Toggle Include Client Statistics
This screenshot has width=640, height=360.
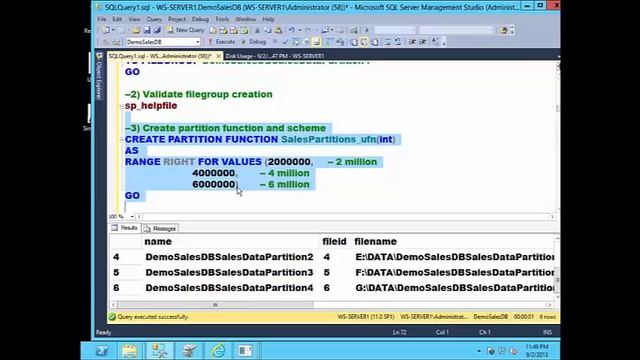pyautogui.click(x=340, y=42)
